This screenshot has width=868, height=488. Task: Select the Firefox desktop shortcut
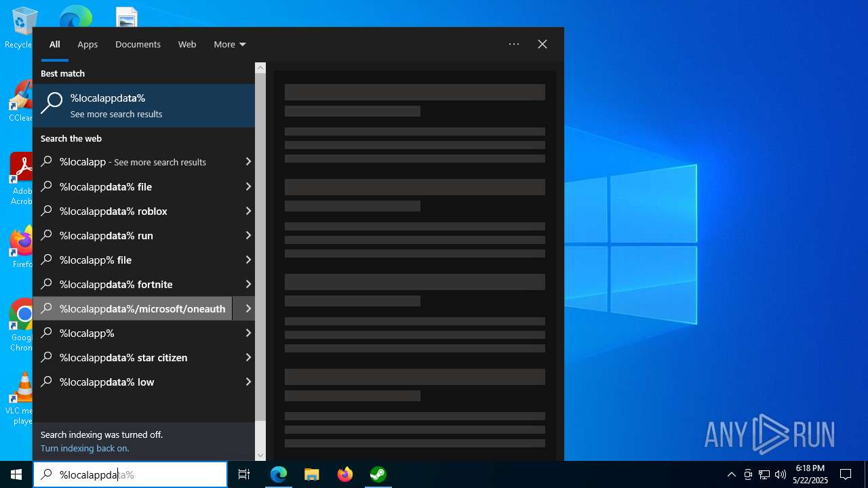[20, 247]
